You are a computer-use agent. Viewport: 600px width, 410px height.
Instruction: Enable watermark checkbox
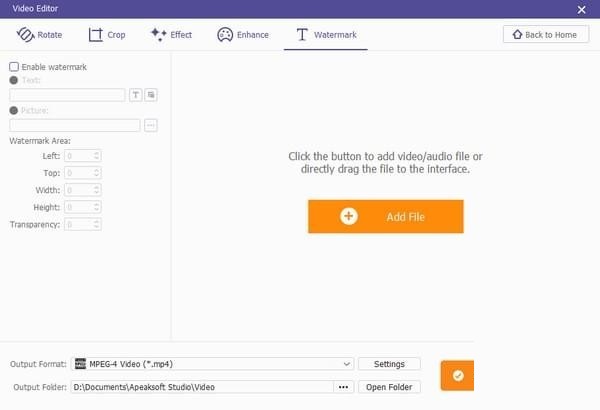[x=14, y=67]
